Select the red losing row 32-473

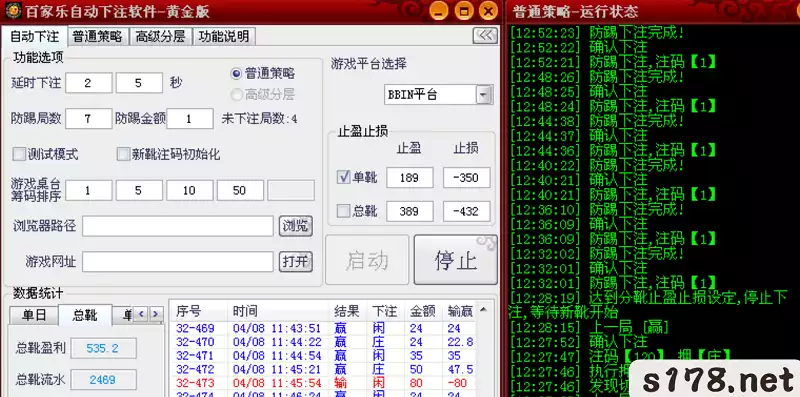(323, 383)
